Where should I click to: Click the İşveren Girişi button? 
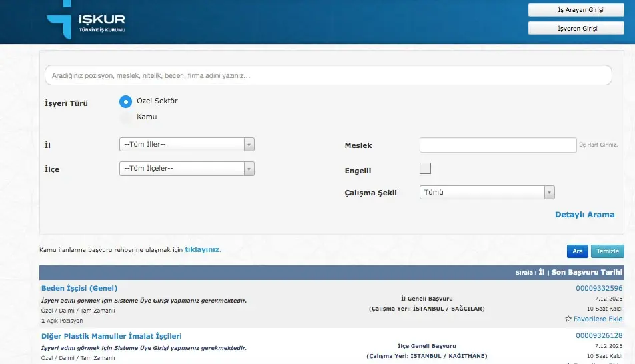click(x=576, y=28)
